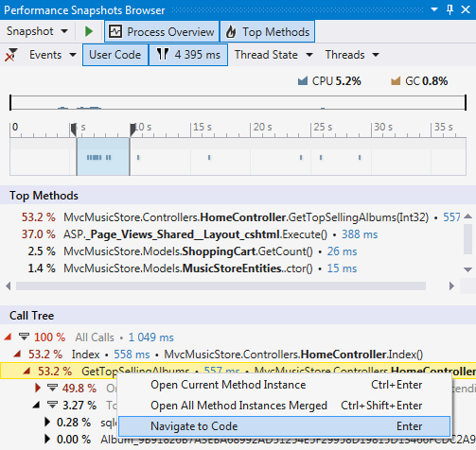Open the Threads dropdown
The height and width of the screenshot is (450, 476).
pos(352,55)
